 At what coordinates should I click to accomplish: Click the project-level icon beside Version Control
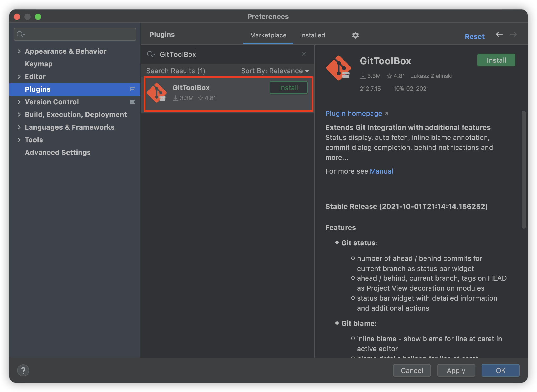coord(133,102)
